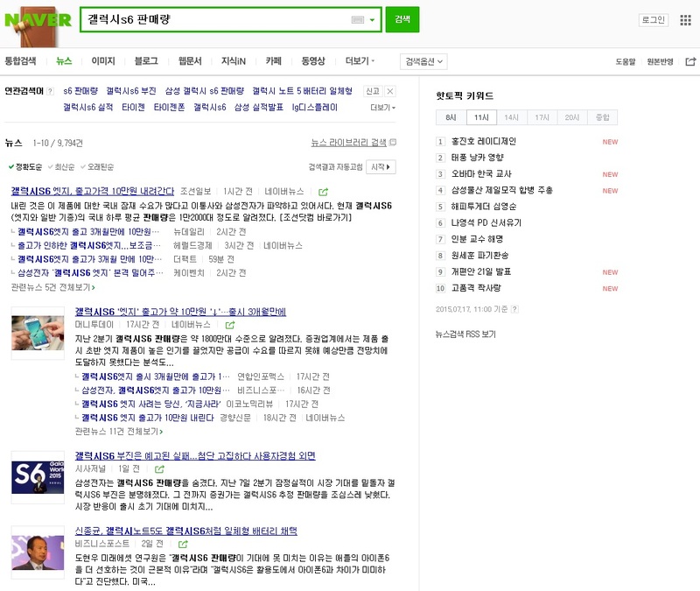The width and height of the screenshot is (700, 591).
Task: Click hot keyword 홍진호 레이디제인
Action: pyautogui.click(x=484, y=142)
